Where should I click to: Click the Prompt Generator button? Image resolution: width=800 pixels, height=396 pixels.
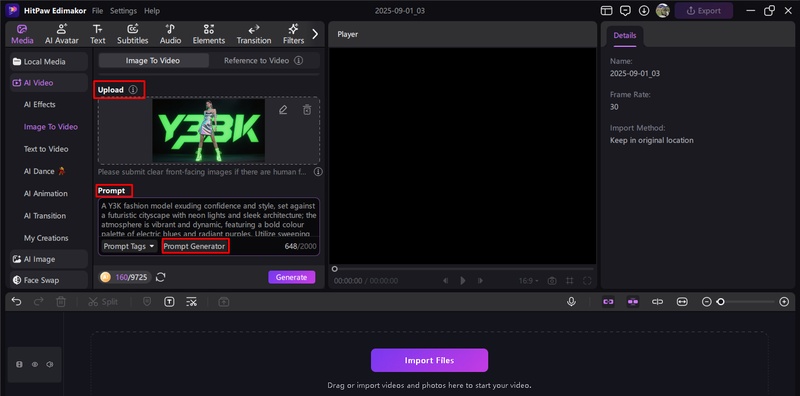click(x=194, y=246)
